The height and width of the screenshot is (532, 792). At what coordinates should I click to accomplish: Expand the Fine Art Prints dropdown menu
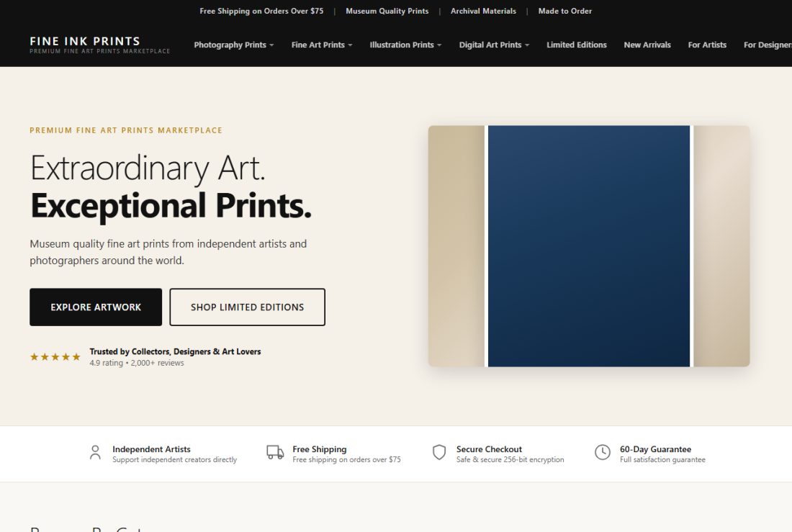[x=322, y=45]
